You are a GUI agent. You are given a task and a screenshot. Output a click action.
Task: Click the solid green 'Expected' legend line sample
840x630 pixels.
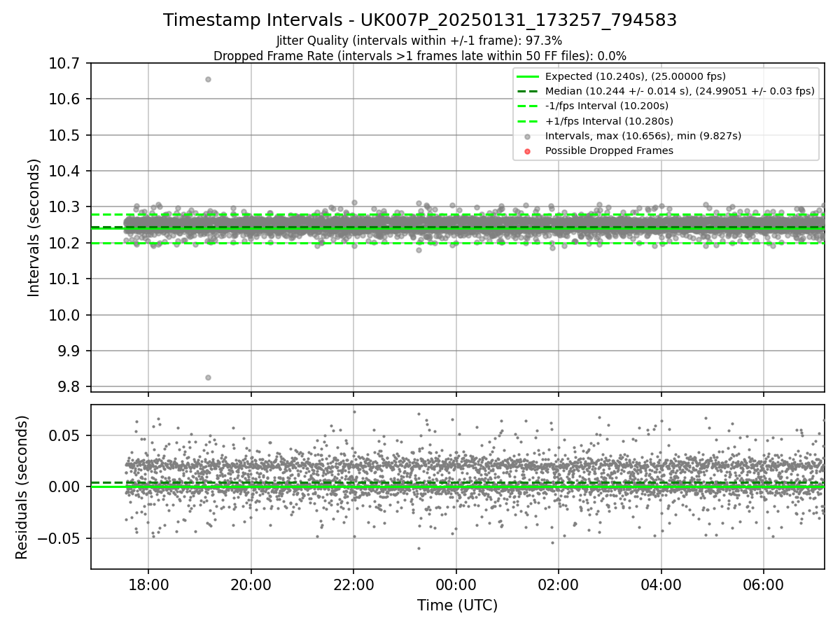(528, 76)
